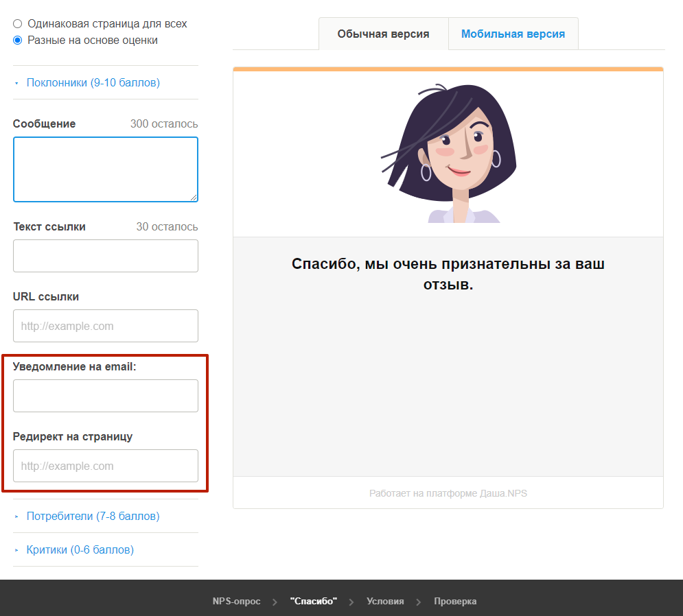This screenshot has height=616, width=683.
Task: Focus the Сообщение message text area
Action: 105,169
